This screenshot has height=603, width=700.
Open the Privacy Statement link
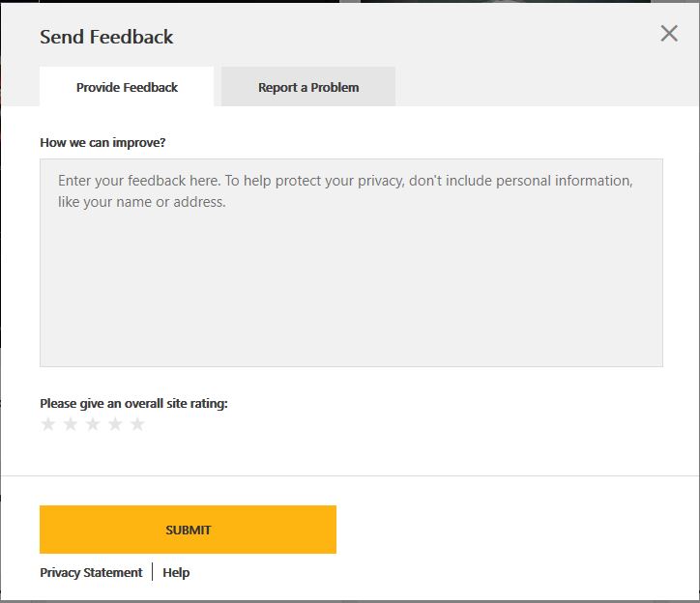point(91,572)
